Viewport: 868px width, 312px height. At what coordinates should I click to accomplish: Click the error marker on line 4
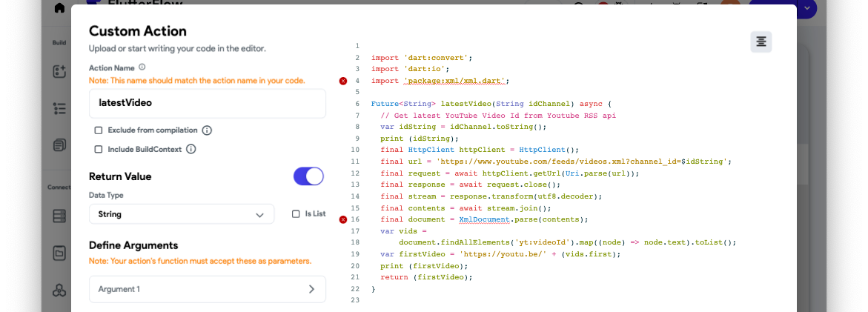tap(342, 81)
